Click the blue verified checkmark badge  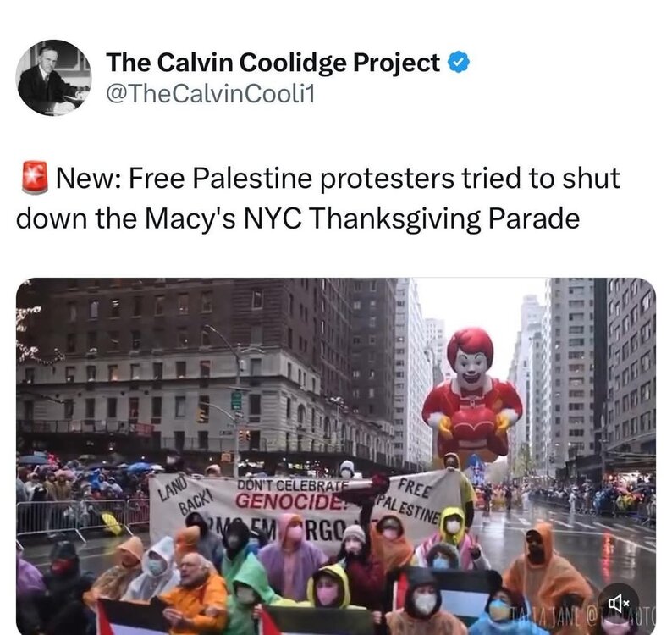459,62
